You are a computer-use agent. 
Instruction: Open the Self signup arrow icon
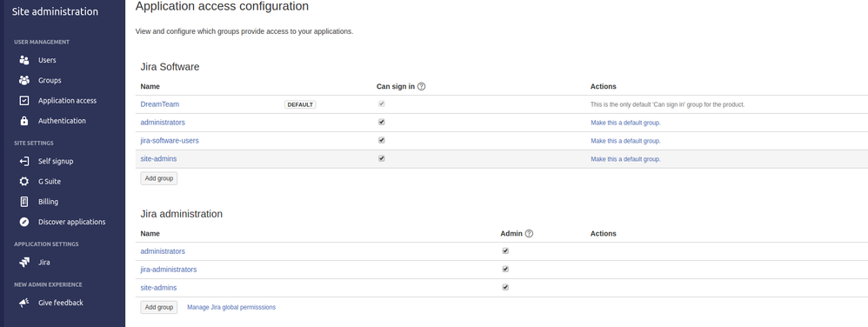(x=23, y=161)
